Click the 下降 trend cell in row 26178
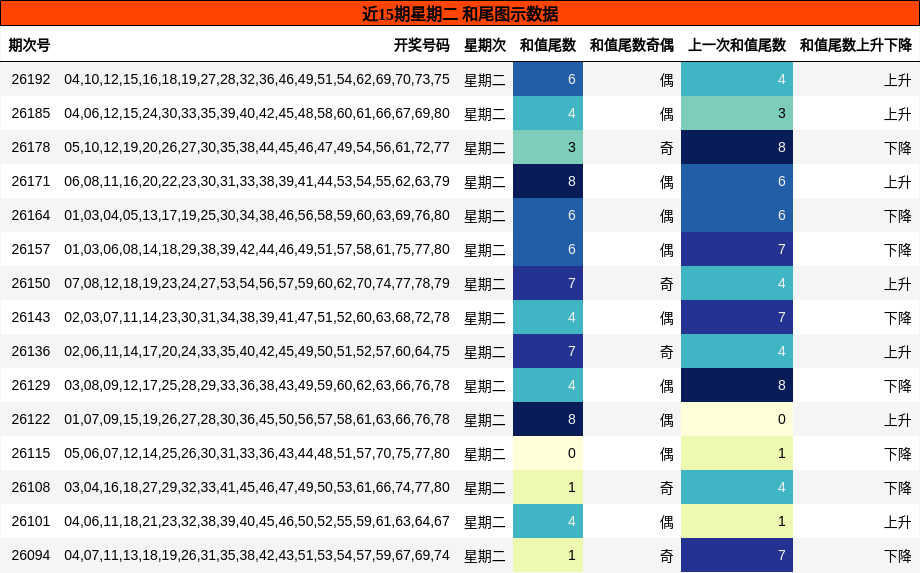The height and width of the screenshot is (573, 920). [898, 148]
